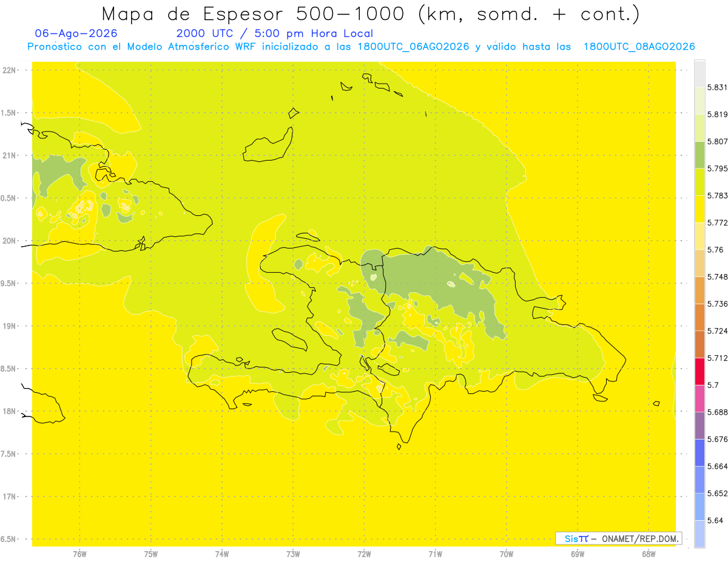
Task: Click the legend value 5.807
Action: click(718, 141)
